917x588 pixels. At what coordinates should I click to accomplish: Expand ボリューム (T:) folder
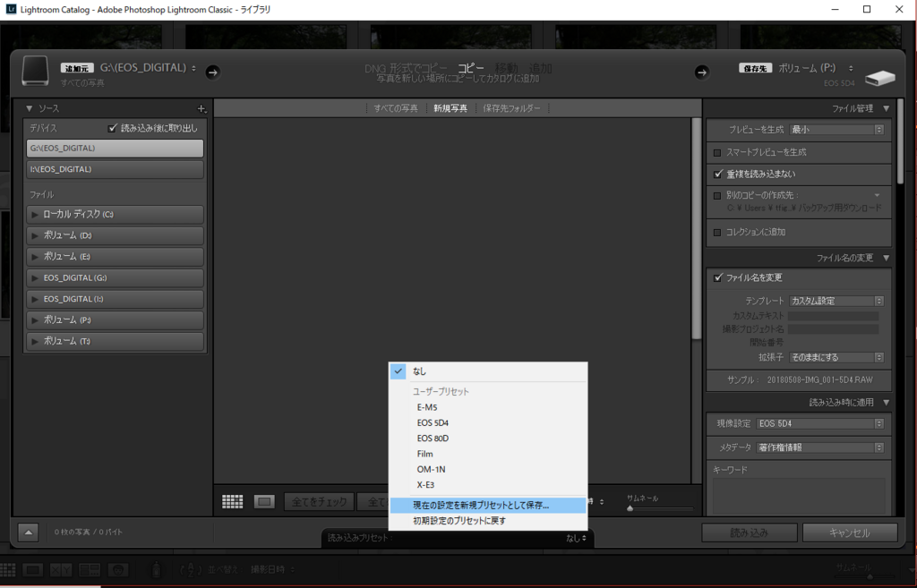[35, 341]
